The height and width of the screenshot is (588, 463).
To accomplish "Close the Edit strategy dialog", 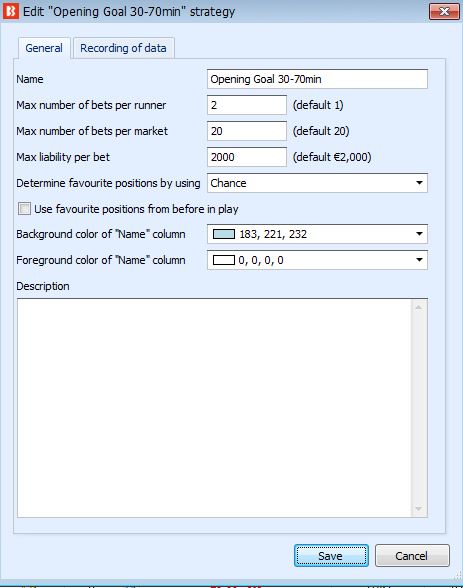I will coord(444,12).
